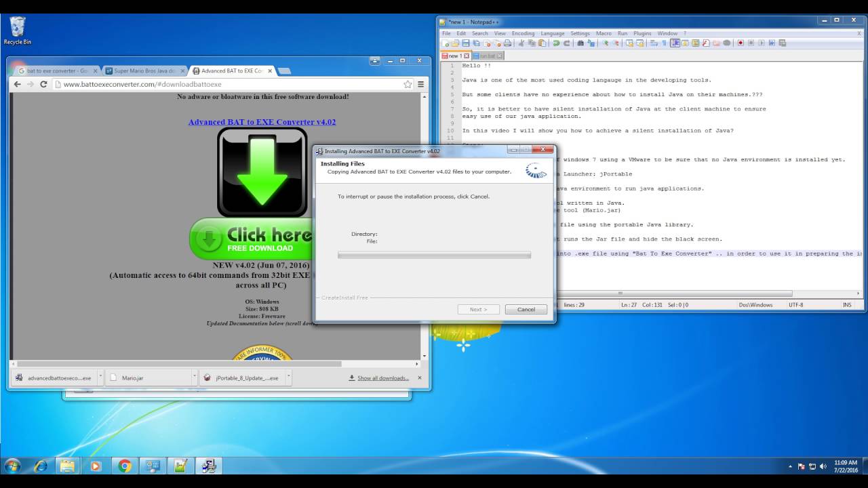The height and width of the screenshot is (488, 868).
Task: Open dropdown arrow beside advancedbattoexeco...exe download
Action: click(x=100, y=378)
